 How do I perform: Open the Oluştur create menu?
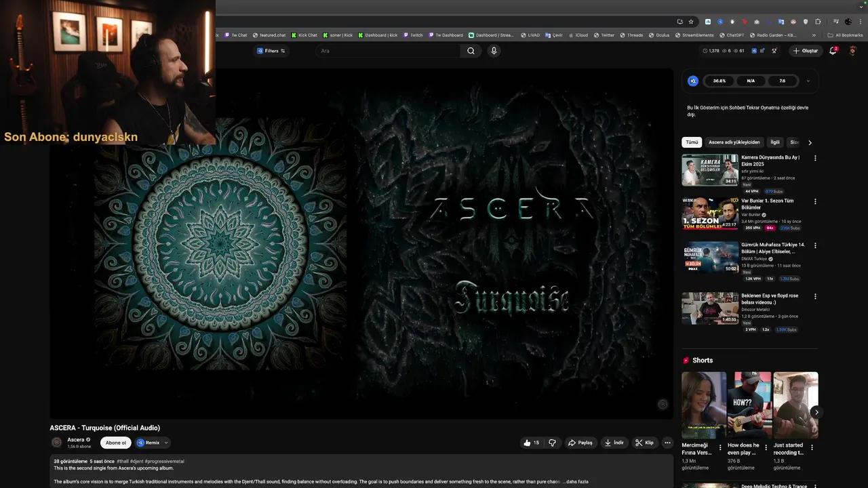805,51
